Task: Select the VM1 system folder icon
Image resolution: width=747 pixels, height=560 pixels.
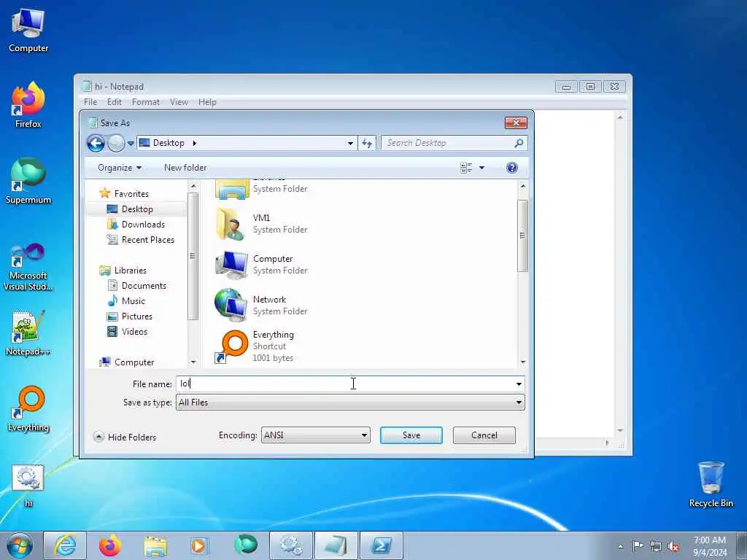Action: coord(231,223)
